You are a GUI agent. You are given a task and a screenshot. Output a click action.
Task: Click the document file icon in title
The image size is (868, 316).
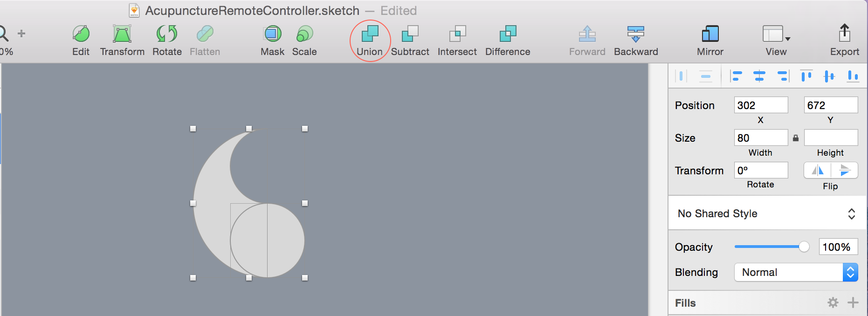click(x=134, y=10)
